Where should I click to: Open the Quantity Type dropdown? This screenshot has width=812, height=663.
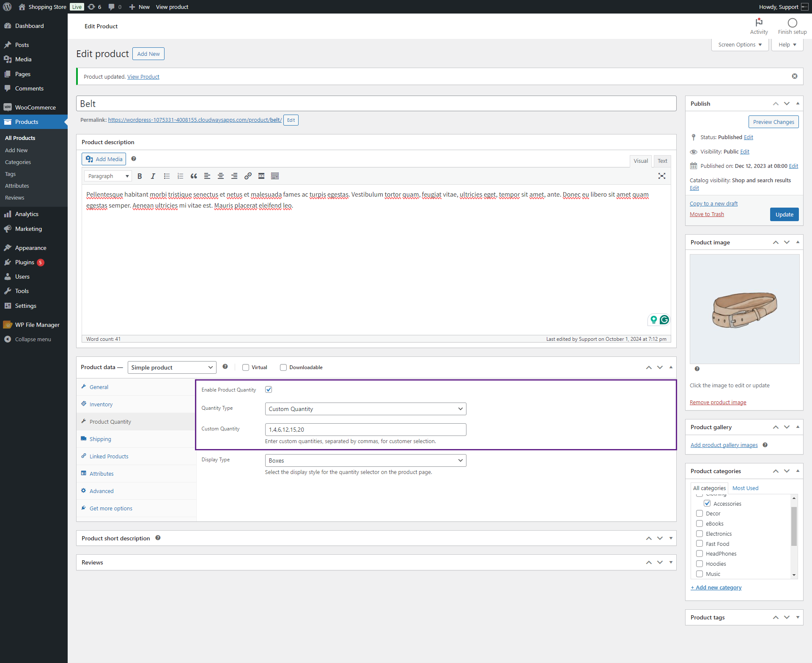(365, 409)
